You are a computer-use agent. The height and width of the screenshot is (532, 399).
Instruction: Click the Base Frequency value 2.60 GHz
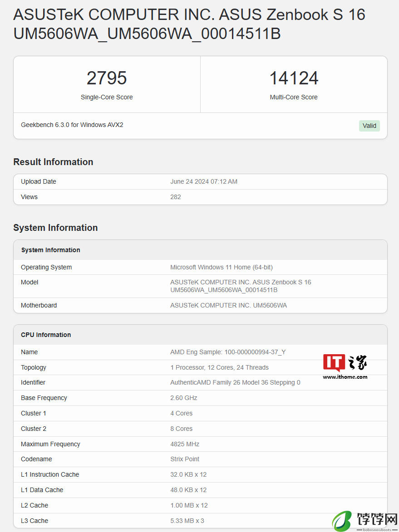[x=184, y=398]
